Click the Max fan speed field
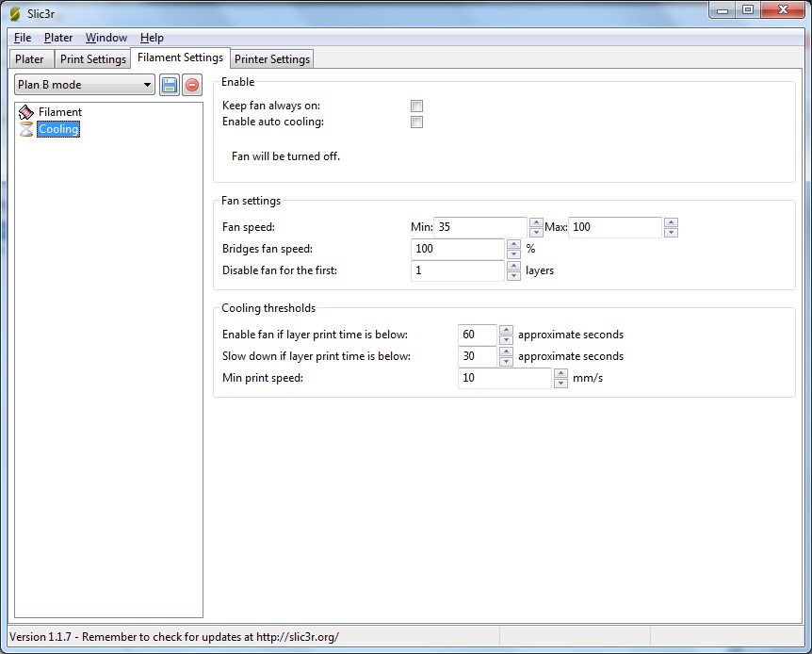 [615, 227]
